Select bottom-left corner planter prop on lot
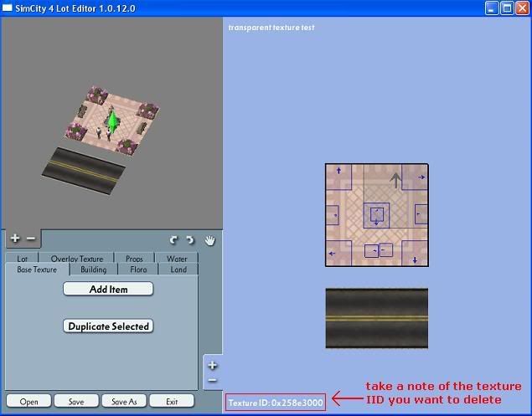Viewport: 532px width, 416px height. pyautogui.click(x=338, y=253)
